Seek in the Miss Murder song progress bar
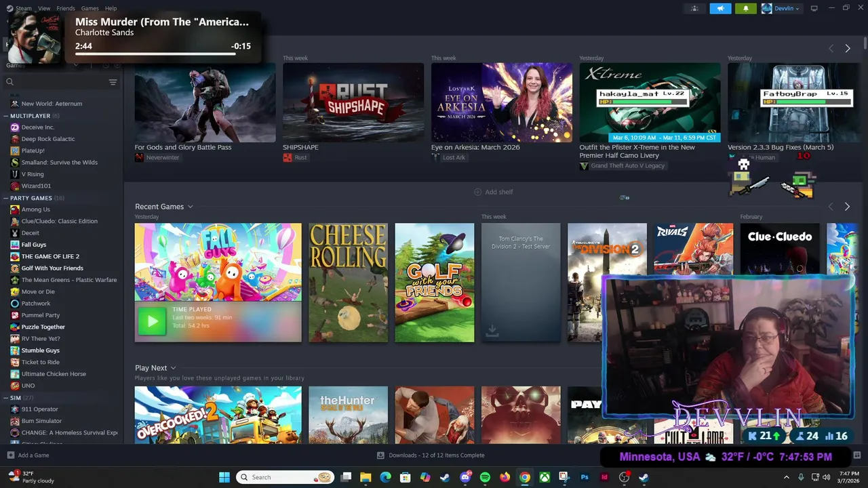Viewport: 868px width, 488px height. click(x=163, y=54)
